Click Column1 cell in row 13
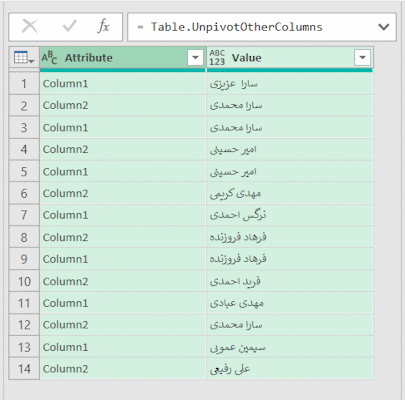 122,347
